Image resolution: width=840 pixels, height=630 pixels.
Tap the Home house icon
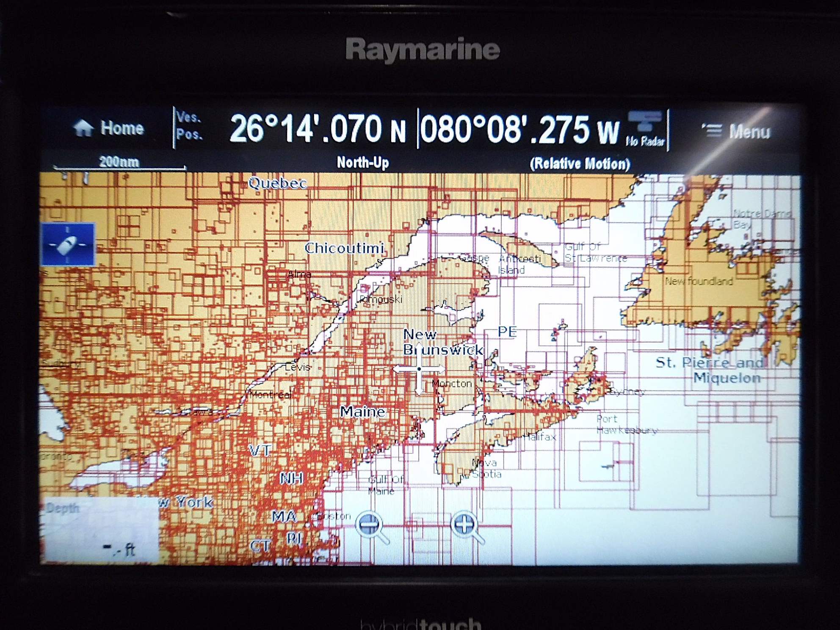coord(83,128)
